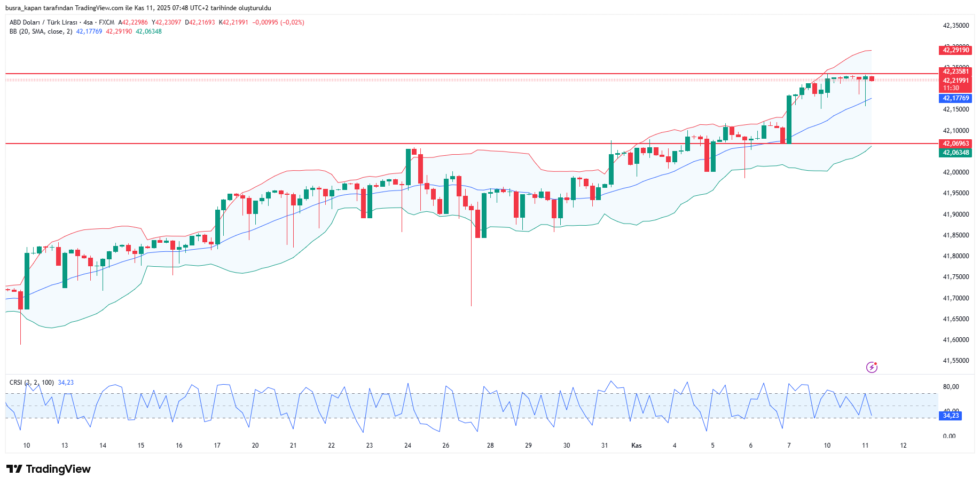Click the 4sa timeframe label in the legend
980x485 pixels.
(88, 22)
